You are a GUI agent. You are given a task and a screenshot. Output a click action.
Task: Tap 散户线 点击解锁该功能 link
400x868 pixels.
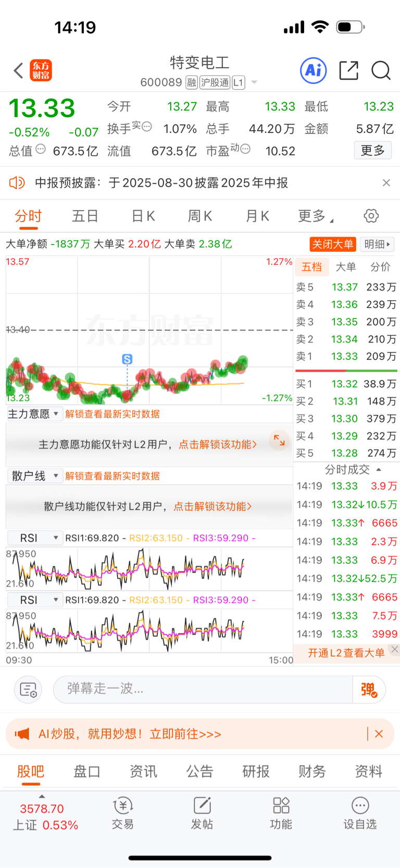tap(213, 506)
